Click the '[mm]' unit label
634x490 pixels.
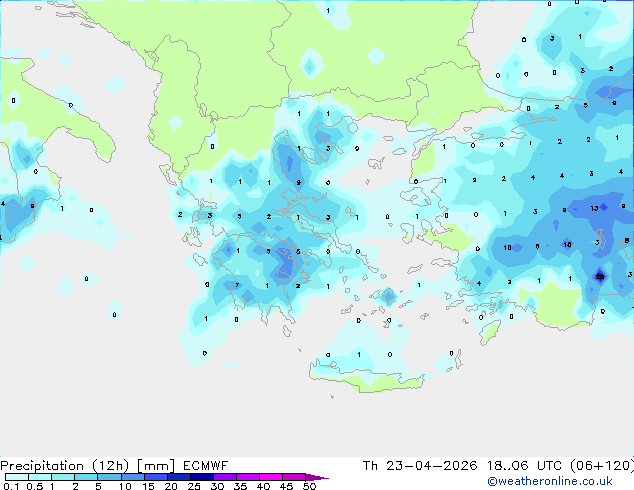click(x=156, y=466)
